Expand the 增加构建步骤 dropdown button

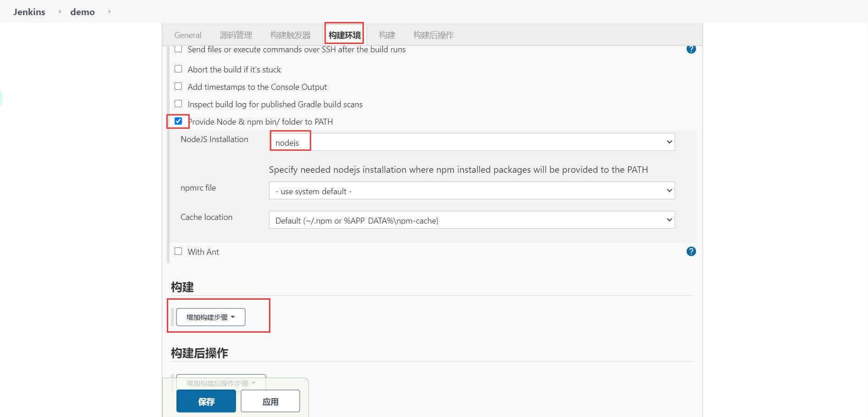[x=211, y=317]
